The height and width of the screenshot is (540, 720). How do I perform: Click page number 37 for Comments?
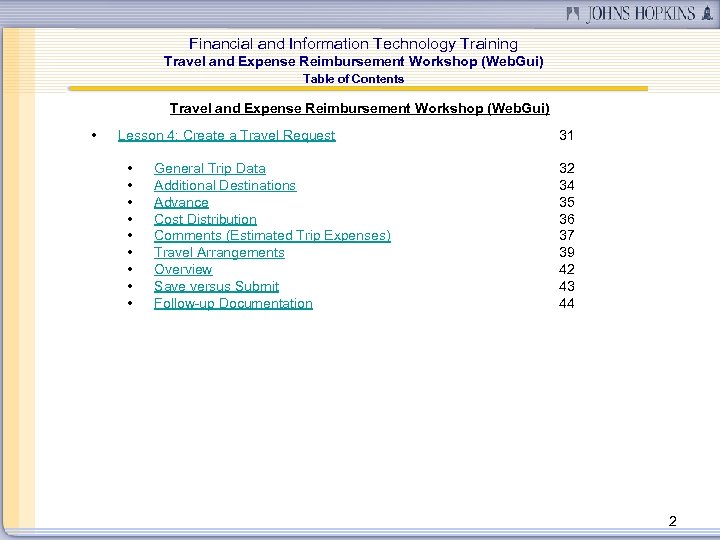point(567,236)
